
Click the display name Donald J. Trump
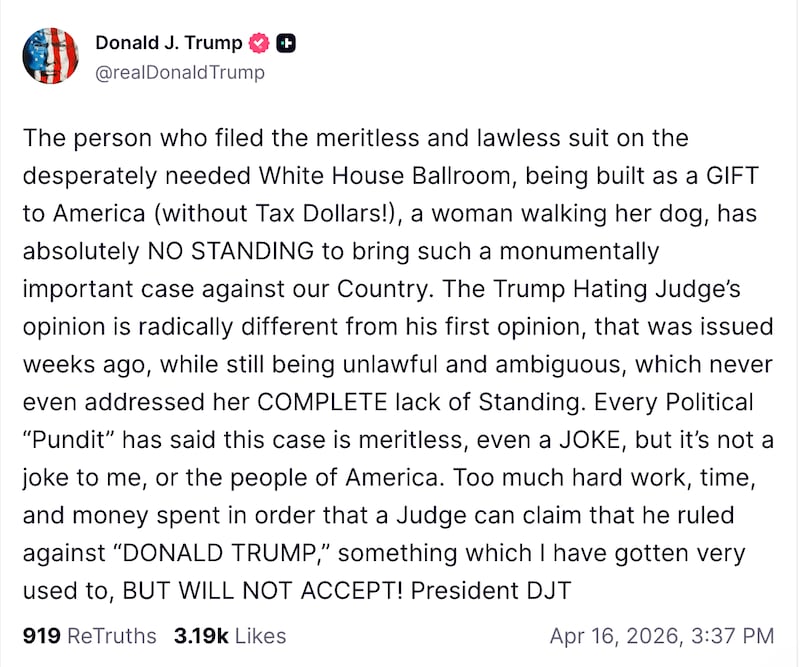[x=171, y=43]
